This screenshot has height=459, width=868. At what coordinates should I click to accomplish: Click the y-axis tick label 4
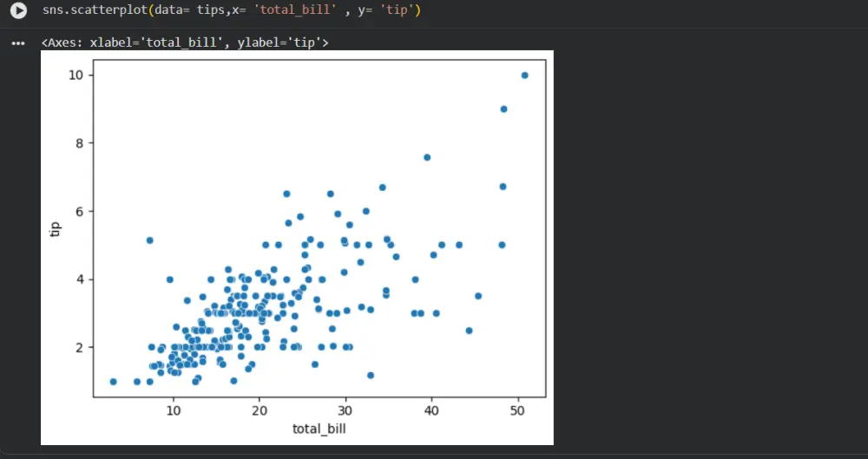(x=80, y=279)
